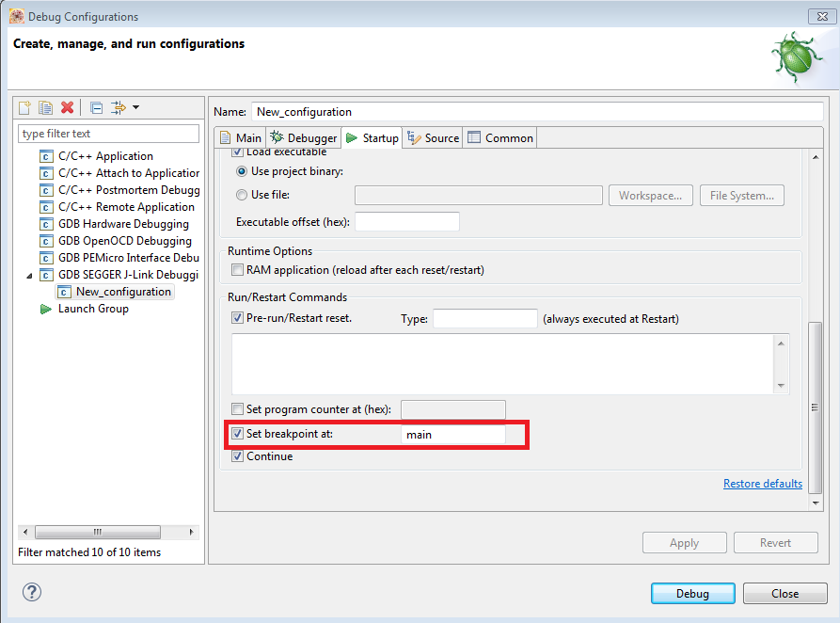Toggle RAM application checkbox
The image size is (840, 623).
pyautogui.click(x=237, y=270)
